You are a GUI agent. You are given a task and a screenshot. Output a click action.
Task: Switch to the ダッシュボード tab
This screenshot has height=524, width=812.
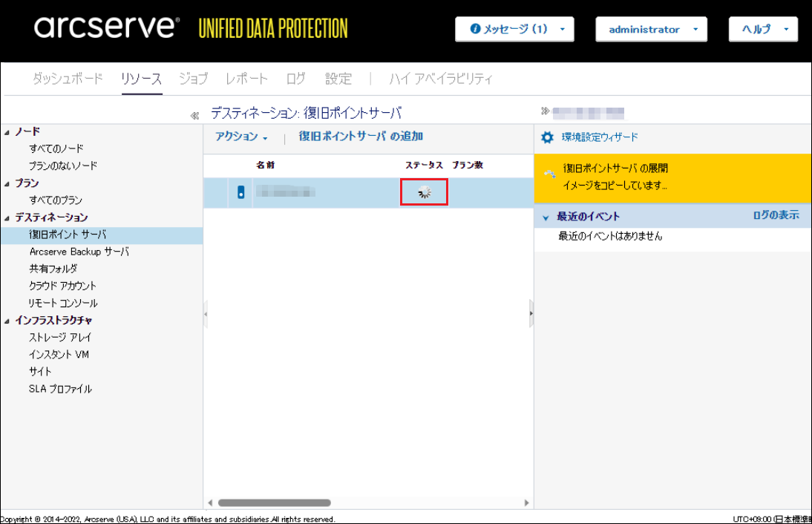pos(68,79)
